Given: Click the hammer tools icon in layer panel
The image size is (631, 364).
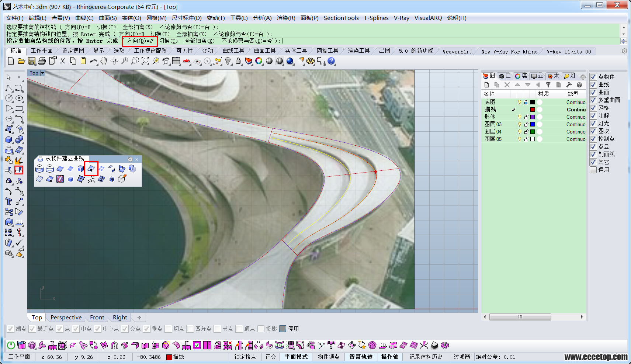Looking at the screenshot, I should click(569, 85).
